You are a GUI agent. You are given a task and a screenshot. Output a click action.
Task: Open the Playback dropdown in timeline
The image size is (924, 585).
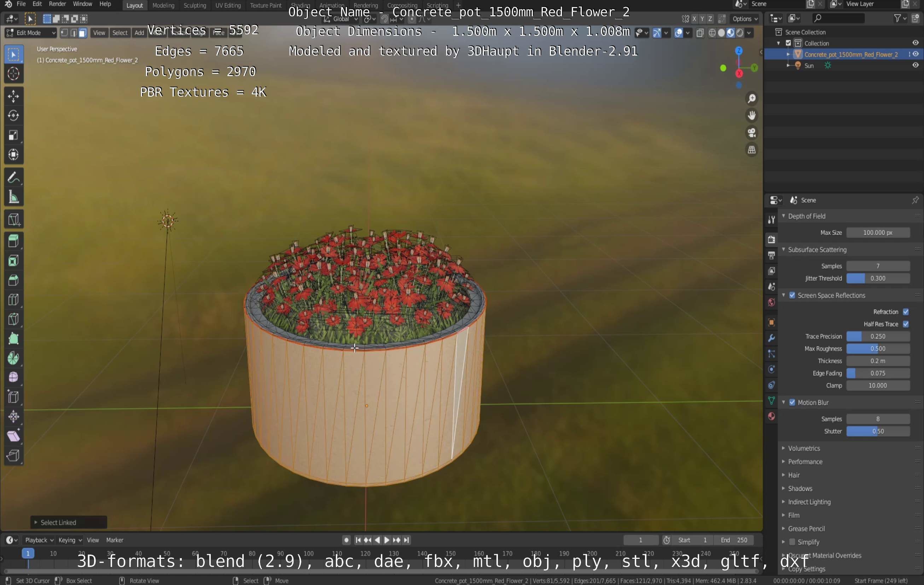pyautogui.click(x=39, y=540)
